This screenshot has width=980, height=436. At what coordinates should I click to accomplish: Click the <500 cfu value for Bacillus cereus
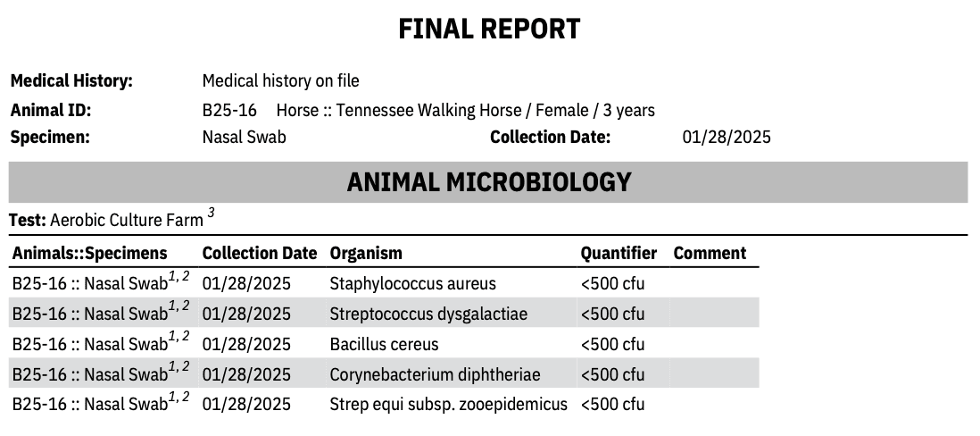click(x=612, y=344)
